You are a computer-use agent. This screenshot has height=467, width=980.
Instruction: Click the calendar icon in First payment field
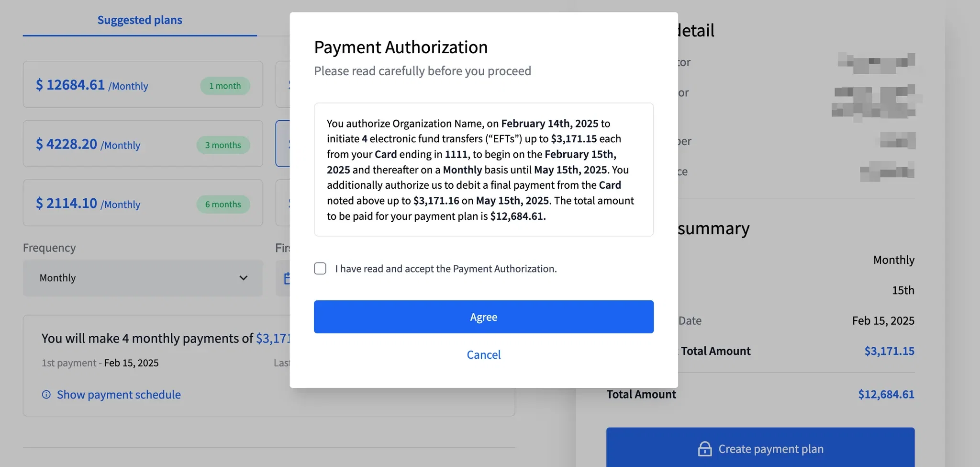[x=287, y=278]
